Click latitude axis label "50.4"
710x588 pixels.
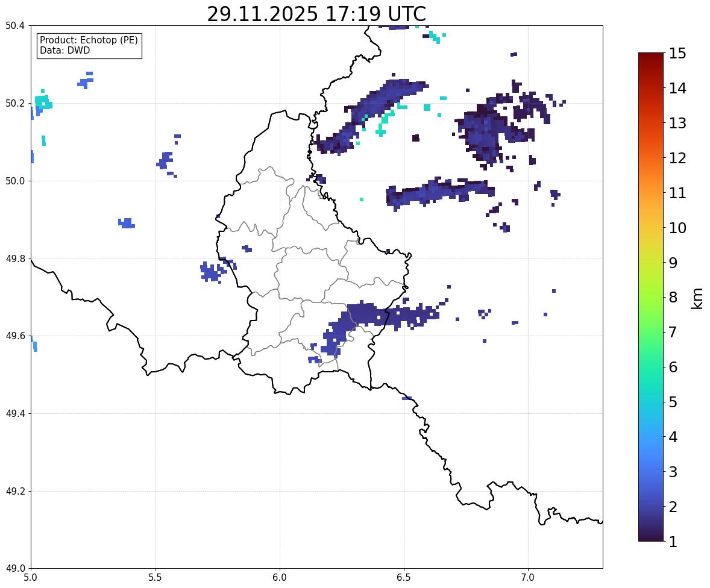pyautogui.click(x=14, y=26)
